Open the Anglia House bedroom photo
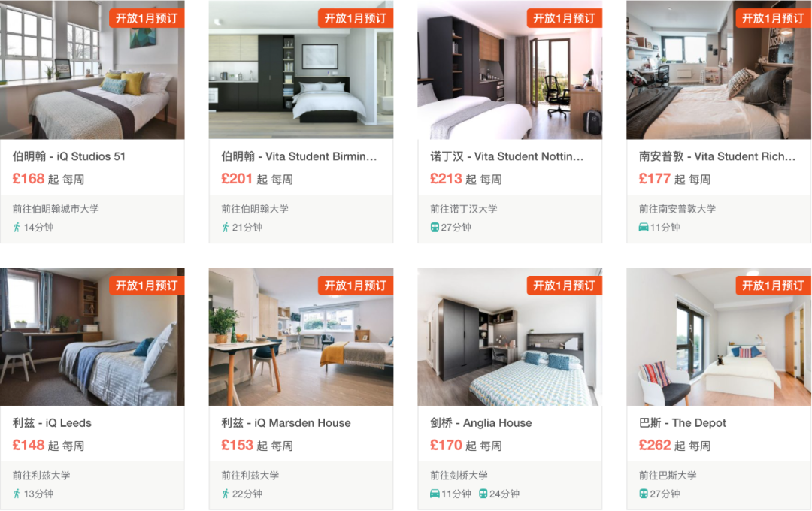Viewport: 812px width, 511px height. tap(510, 337)
